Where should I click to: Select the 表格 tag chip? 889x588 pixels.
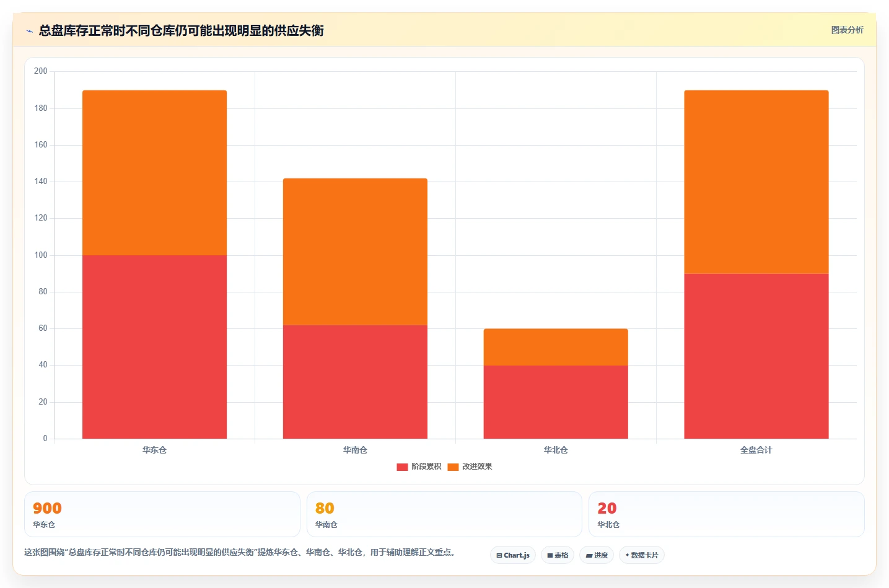click(558, 555)
